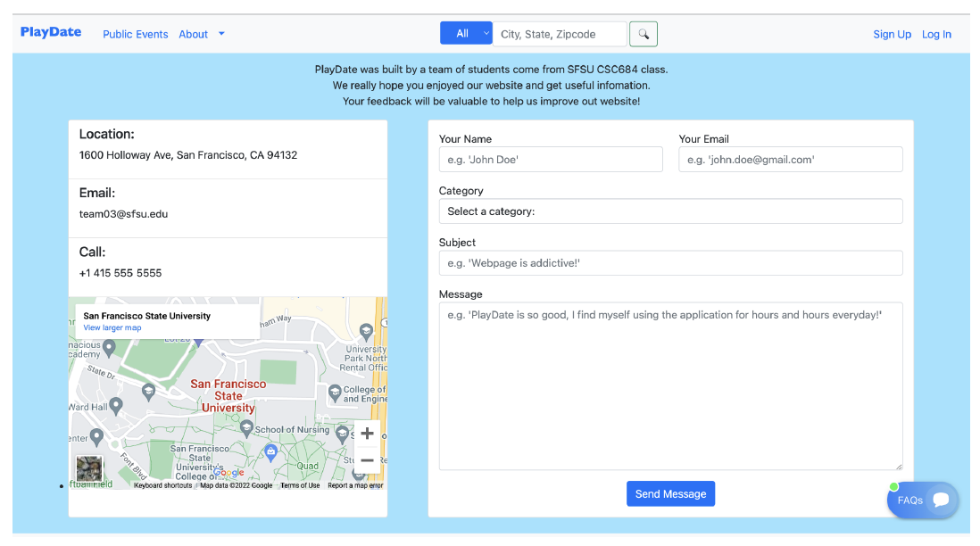Go to PlayDate home logo
The image size is (980, 546).
coord(51,32)
